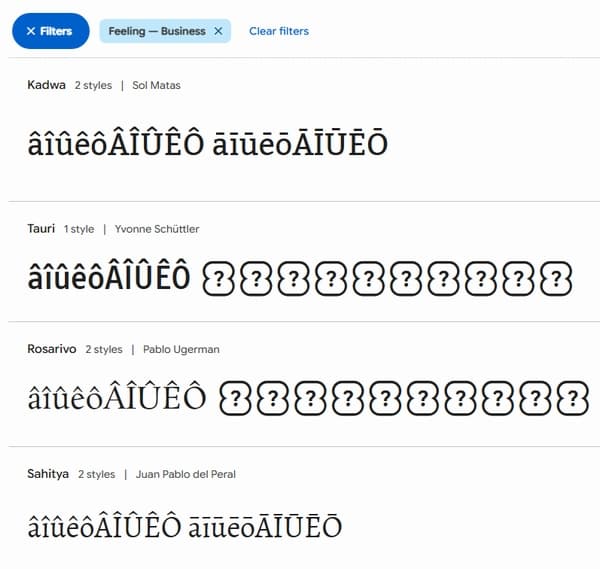Open designer Juan Pablo del Peral
The image size is (600, 569).
pyautogui.click(x=185, y=474)
